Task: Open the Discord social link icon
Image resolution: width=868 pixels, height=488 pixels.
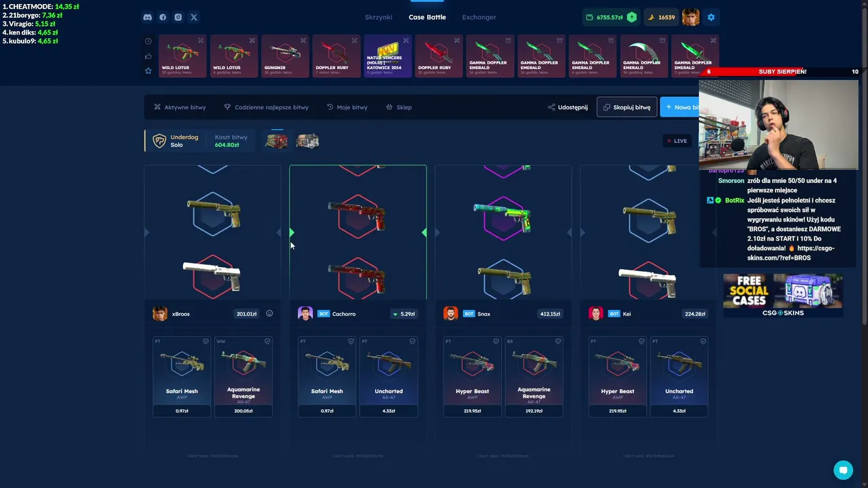Action: (x=147, y=17)
